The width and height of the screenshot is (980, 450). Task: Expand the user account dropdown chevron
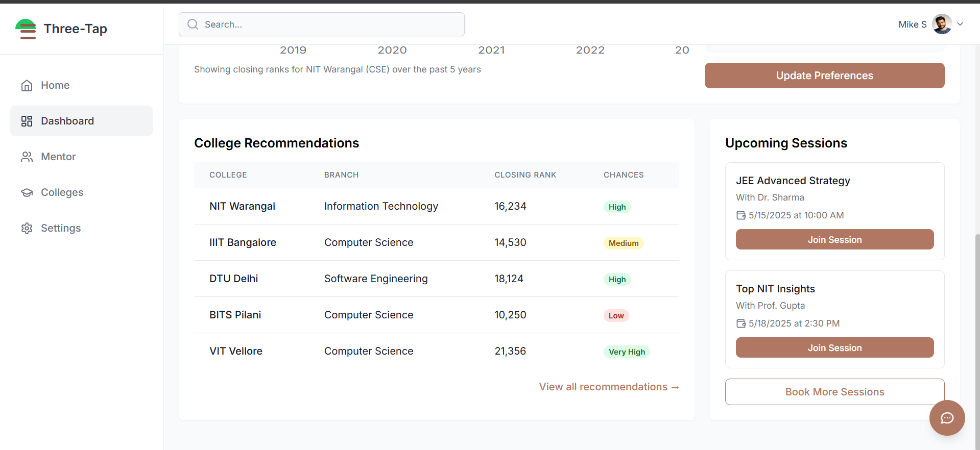[960, 24]
